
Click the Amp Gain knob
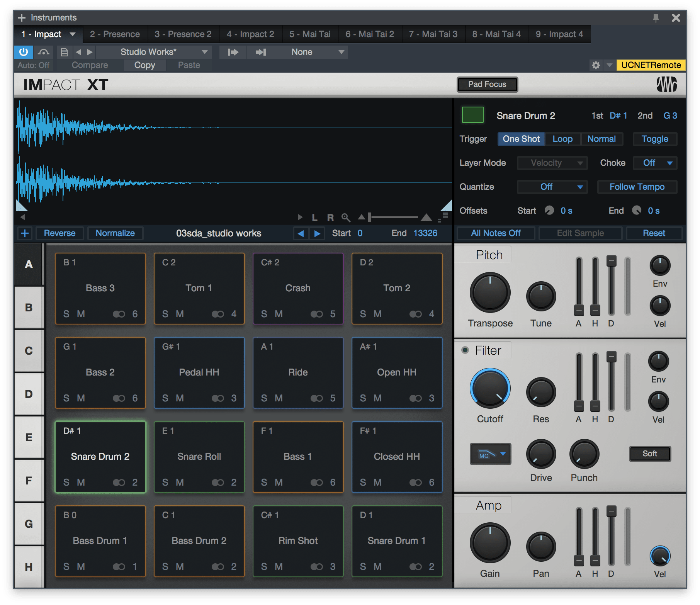coord(490,542)
